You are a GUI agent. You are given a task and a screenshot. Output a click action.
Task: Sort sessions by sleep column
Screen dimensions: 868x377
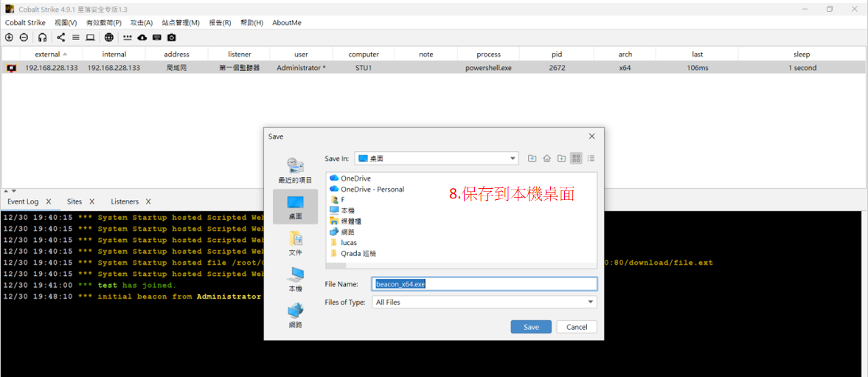click(802, 55)
